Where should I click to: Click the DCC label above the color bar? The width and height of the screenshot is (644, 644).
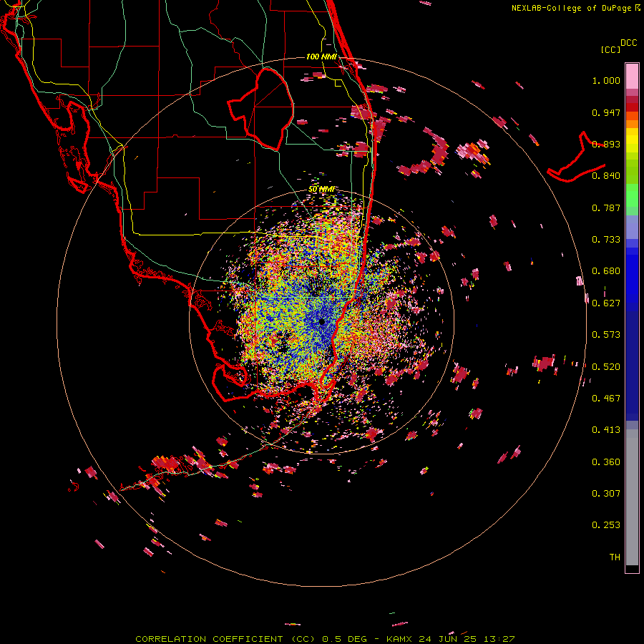629,43
